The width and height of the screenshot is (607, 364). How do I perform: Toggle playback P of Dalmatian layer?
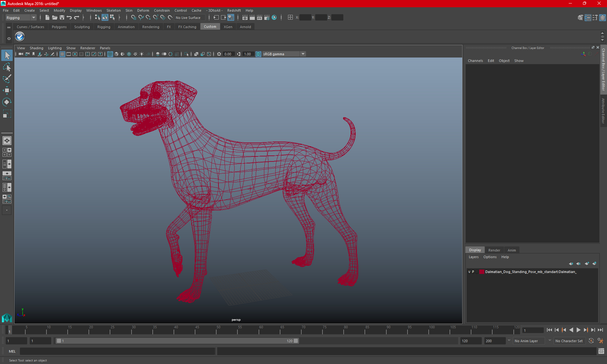pos(473,272)
